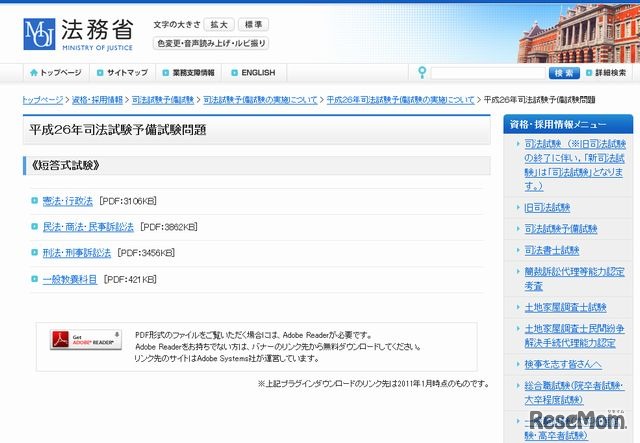The height and width of the screenshot is (443, 640).
Task: Open the 民法・商法・民事訴訟法 PDF link
Action: point(88,227)
